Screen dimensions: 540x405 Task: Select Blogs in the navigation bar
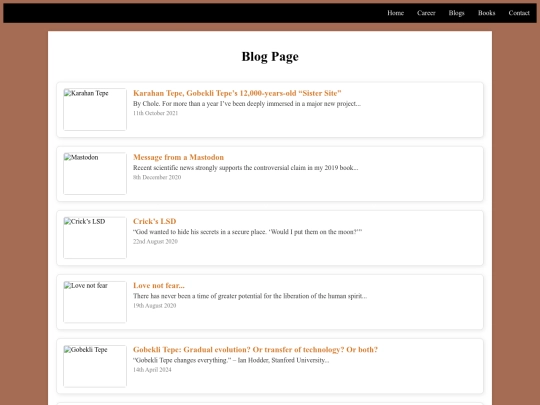[456, 13]
